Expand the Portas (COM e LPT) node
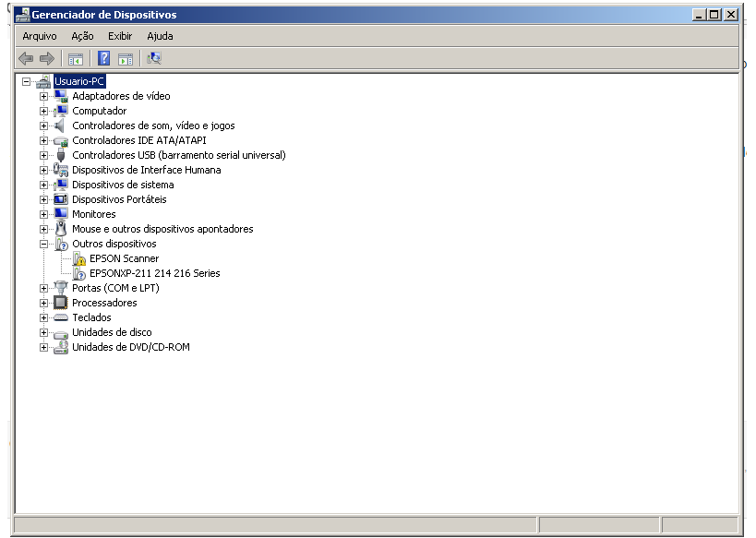This screenshot has height=538, width=756. [x=43, y=288]
